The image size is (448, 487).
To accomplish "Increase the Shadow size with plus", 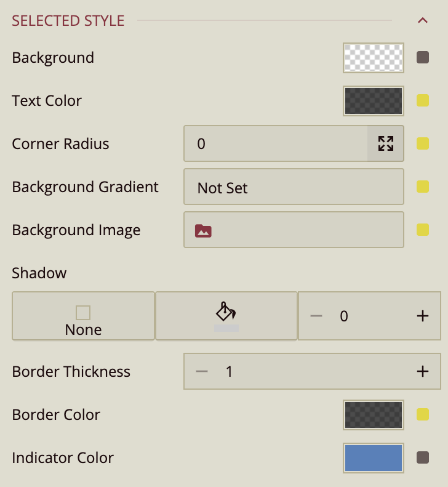I will click(x=423, y=316).
